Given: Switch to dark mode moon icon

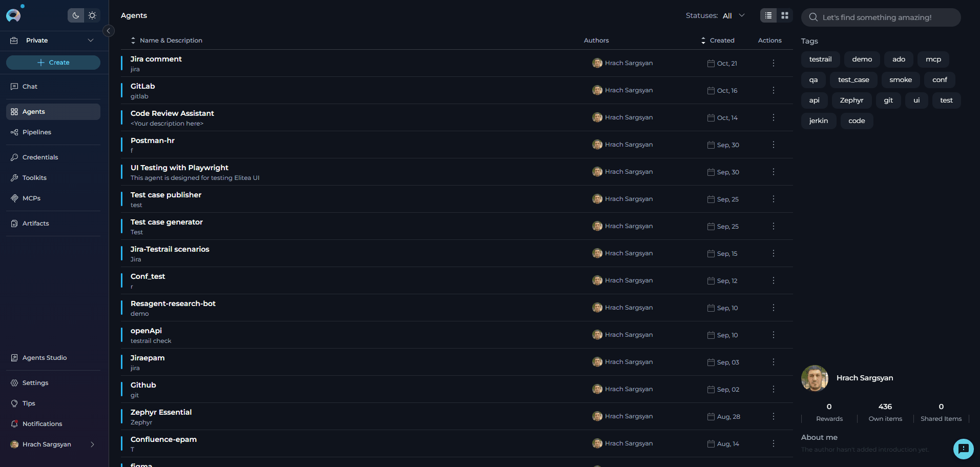Looking at the screenshot, I should pos(76,15).
